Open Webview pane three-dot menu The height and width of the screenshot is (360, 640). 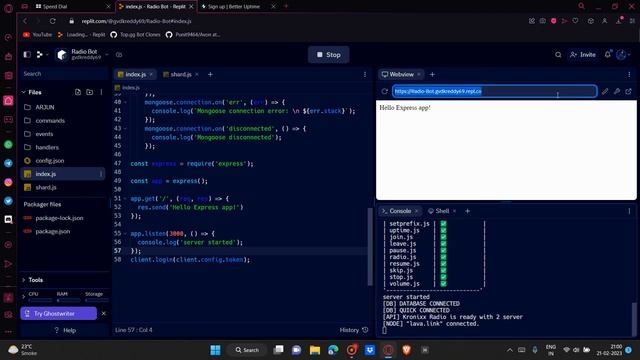tap(629, 74)
